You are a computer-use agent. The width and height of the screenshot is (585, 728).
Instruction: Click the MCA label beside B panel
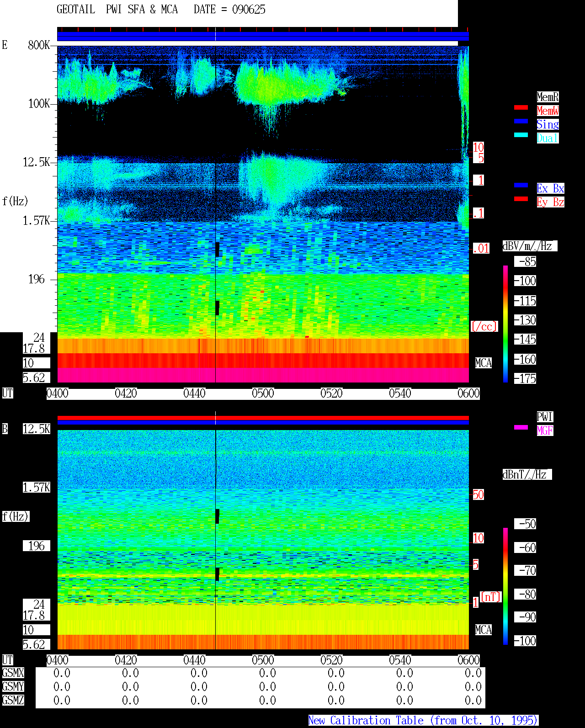(483, 630)
